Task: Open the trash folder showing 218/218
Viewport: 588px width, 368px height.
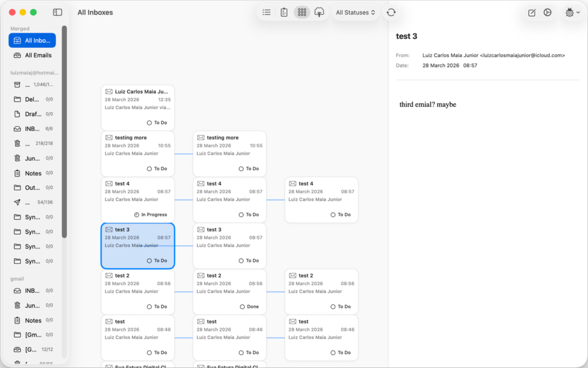Action: pos(32,143)
